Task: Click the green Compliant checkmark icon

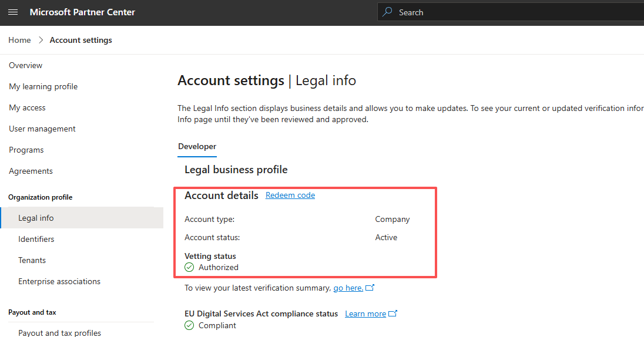Action: tap(189, 325)
